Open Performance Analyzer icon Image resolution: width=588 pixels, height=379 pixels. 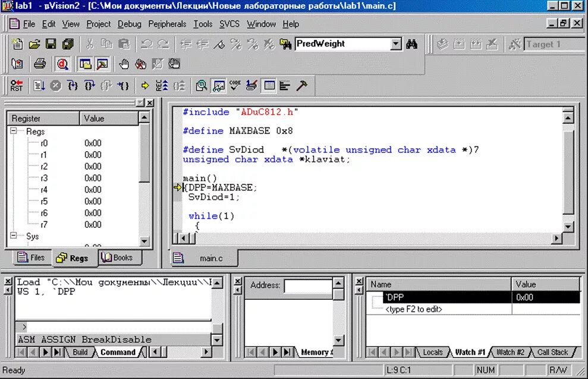285,86
